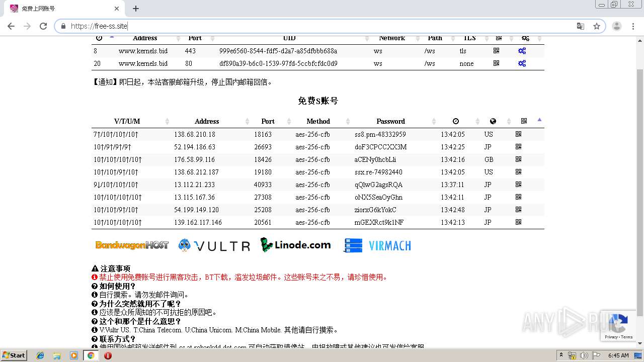
Task: Show QR code for 138.68.212.187
Action: tap(518, 172)
